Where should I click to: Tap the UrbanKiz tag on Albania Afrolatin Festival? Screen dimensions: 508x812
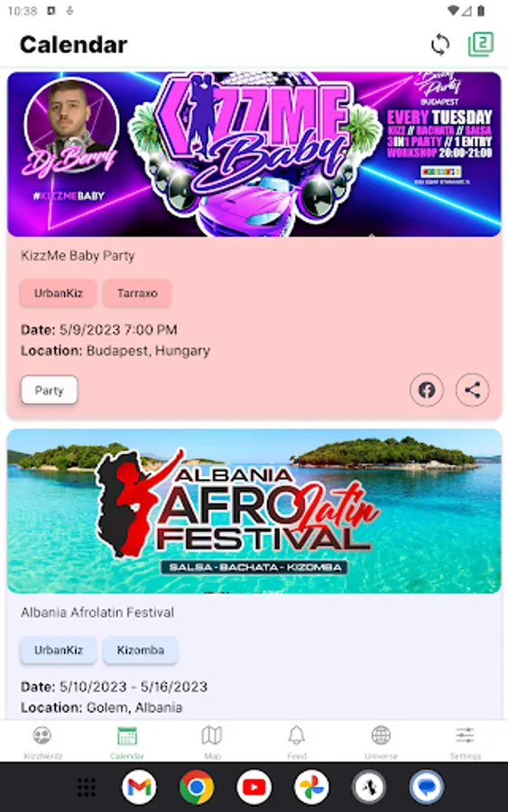click(59, 650)
